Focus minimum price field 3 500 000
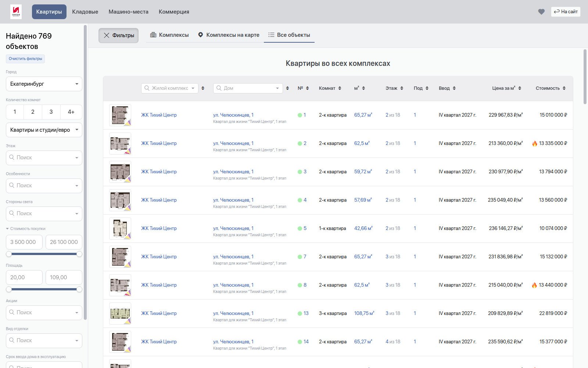Image resolution: width=588 pixels, height=368 pixels. 24,242
